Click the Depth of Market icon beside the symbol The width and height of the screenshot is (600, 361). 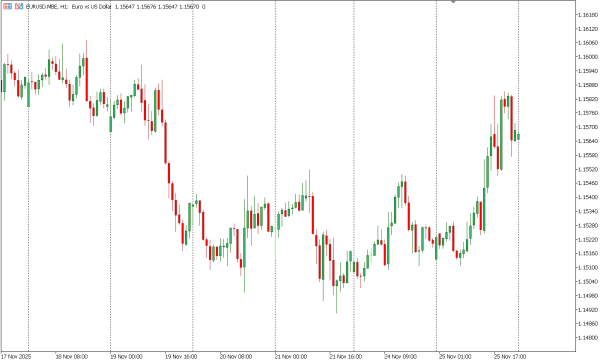tap(19, 7)
